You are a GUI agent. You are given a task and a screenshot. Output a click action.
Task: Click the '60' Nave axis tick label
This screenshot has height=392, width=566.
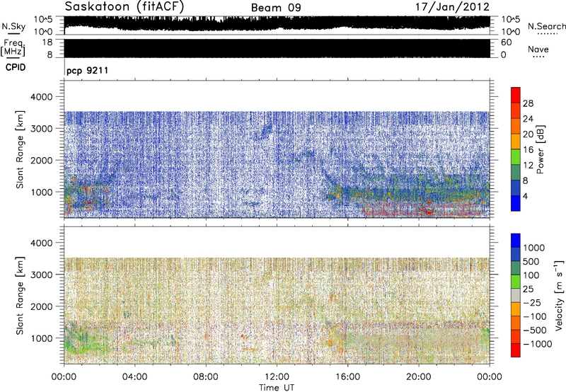click(x=506, y=42)
